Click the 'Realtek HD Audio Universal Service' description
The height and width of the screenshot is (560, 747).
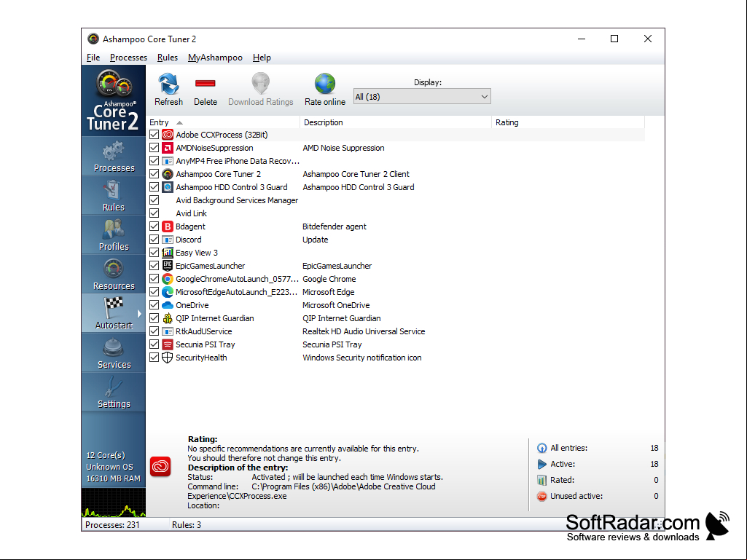coord(364,331)
